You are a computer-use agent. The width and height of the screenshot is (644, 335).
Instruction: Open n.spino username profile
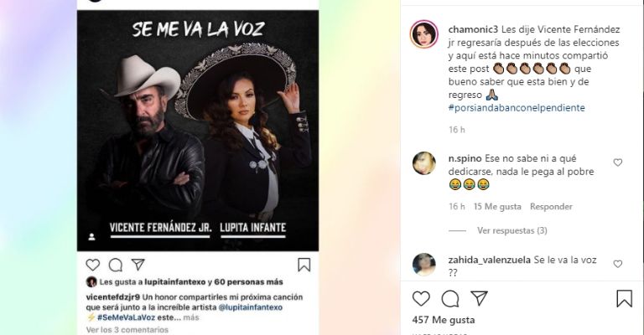(465, 158)
